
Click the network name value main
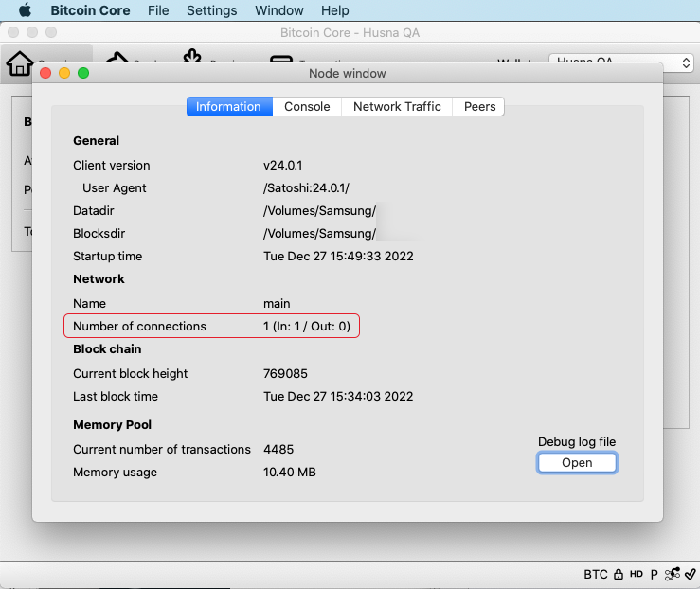coord(277,303)
